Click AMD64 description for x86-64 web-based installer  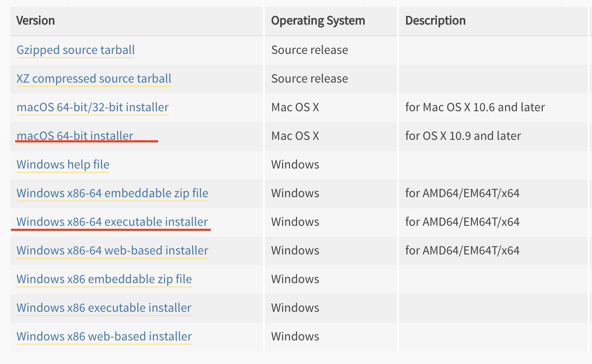point(462,250)
